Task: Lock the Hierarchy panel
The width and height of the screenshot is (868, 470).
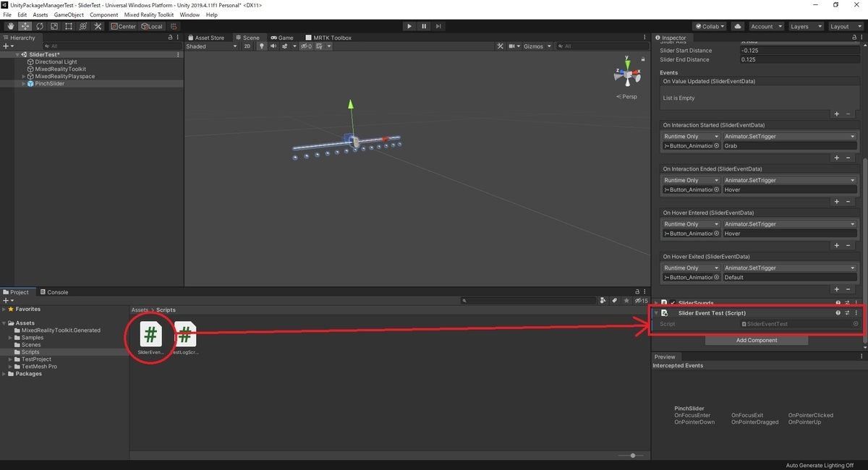Action: pyautogui.click(x=170, y=38)
